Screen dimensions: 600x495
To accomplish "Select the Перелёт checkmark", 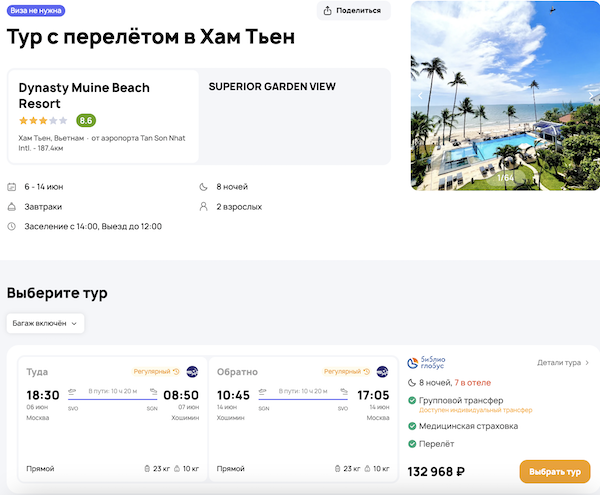I will pos(413,444).
